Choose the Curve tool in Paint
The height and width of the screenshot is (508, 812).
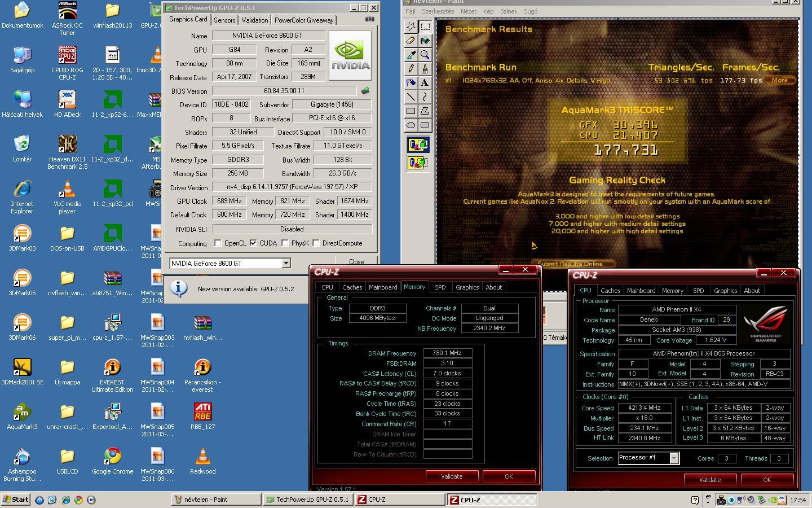coord(425,97)
